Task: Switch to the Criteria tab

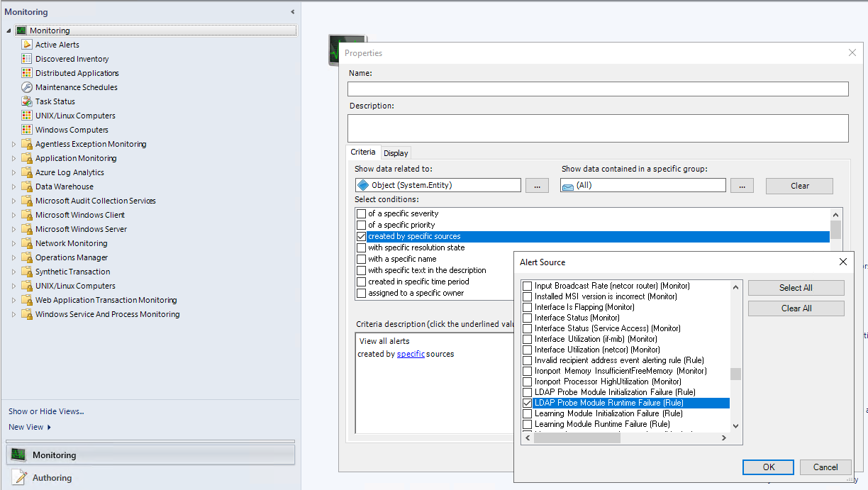Action: click(x=363, y=152)
